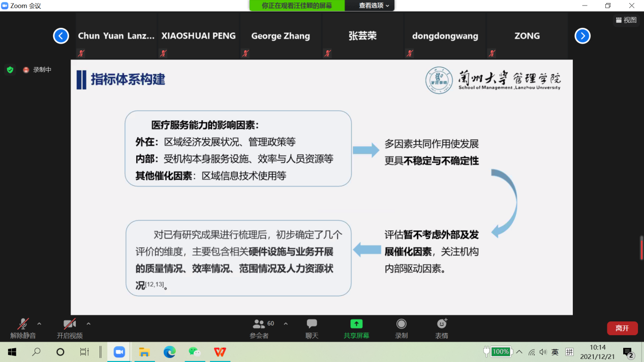Click the record (录制) button icon
This screenshot has height=362, width=644.
(401, 324)
